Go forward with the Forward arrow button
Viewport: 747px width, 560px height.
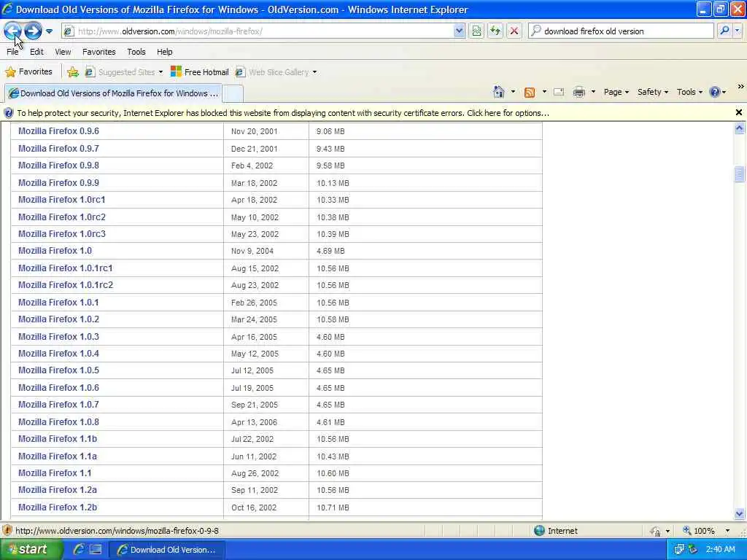(33, 31)
